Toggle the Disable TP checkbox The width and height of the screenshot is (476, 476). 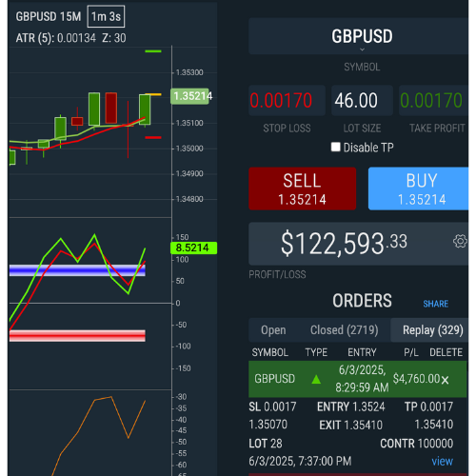point(335,147)
